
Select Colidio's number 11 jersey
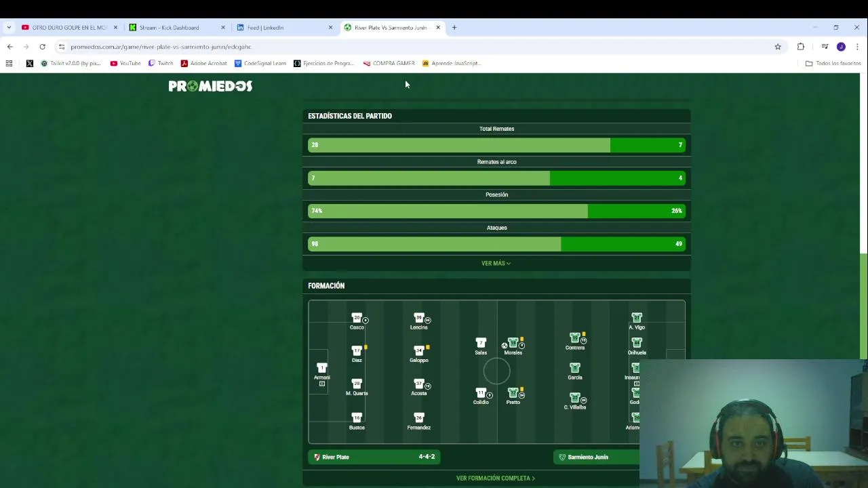coord(481,393)
